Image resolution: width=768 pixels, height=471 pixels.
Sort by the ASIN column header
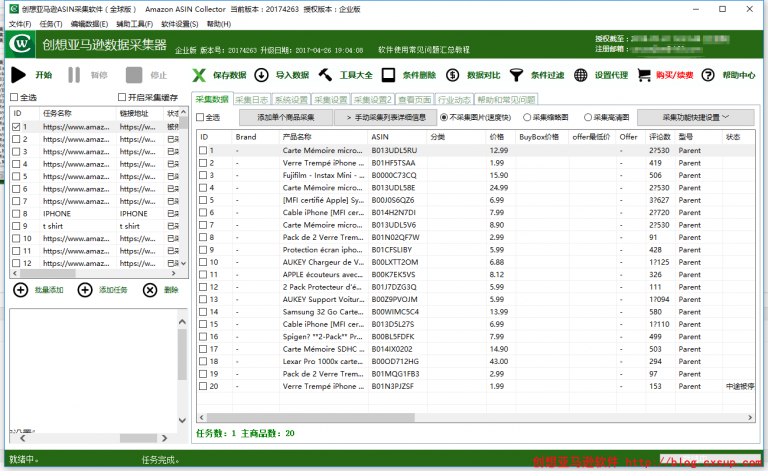pyautogui.click(x=397, y=137)
